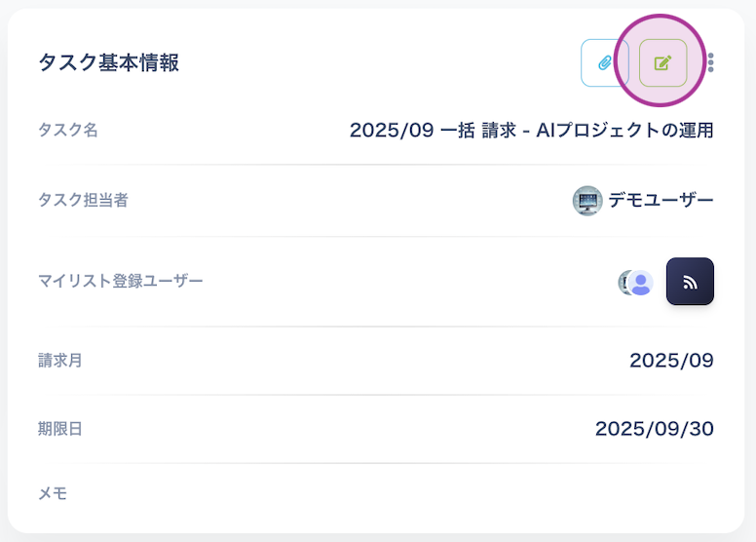Click the green edit pencil icon

coord(662,63)
